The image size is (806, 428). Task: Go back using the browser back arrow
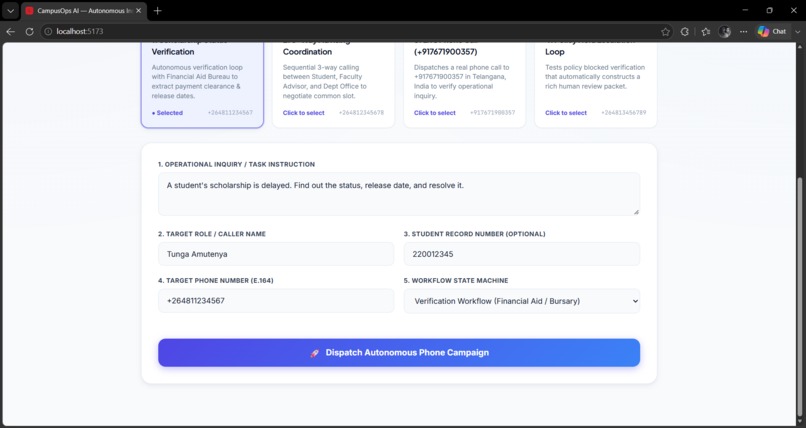10,31
